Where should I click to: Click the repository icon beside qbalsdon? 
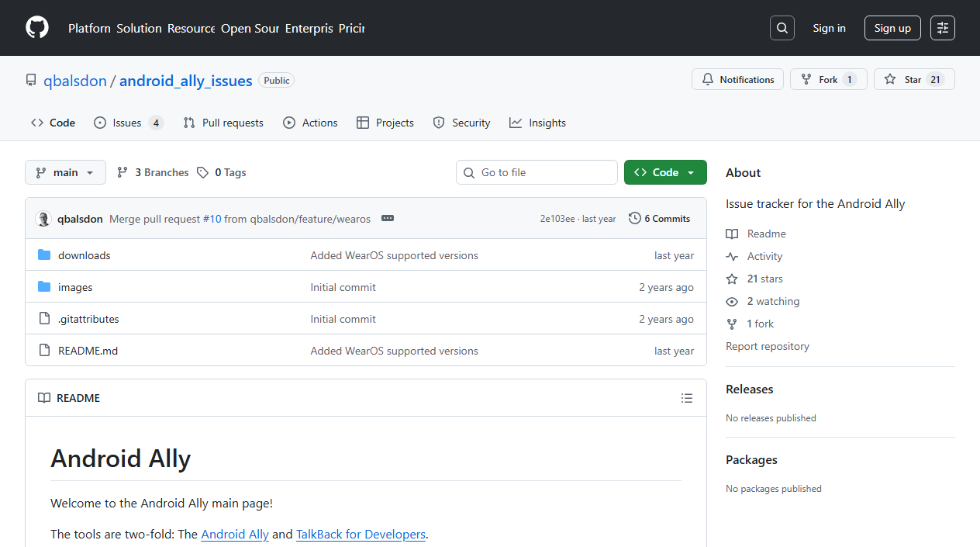click(31, 80)
